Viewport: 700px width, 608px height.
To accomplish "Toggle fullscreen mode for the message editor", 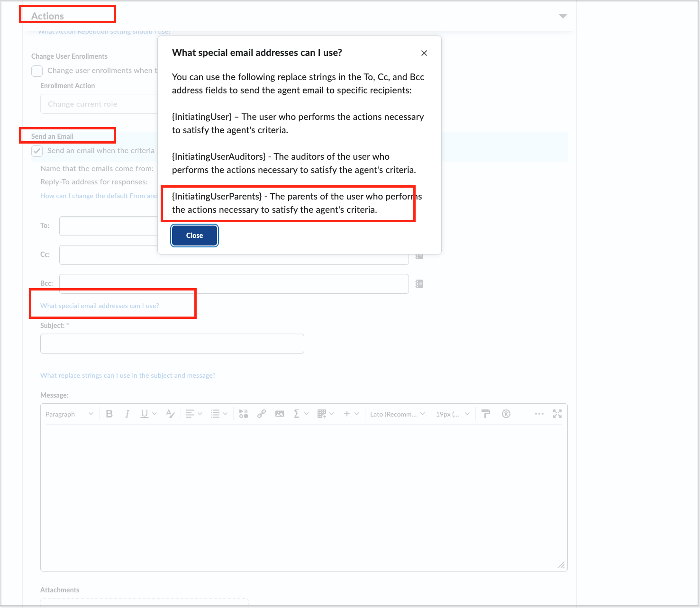I will click(557, 413).
